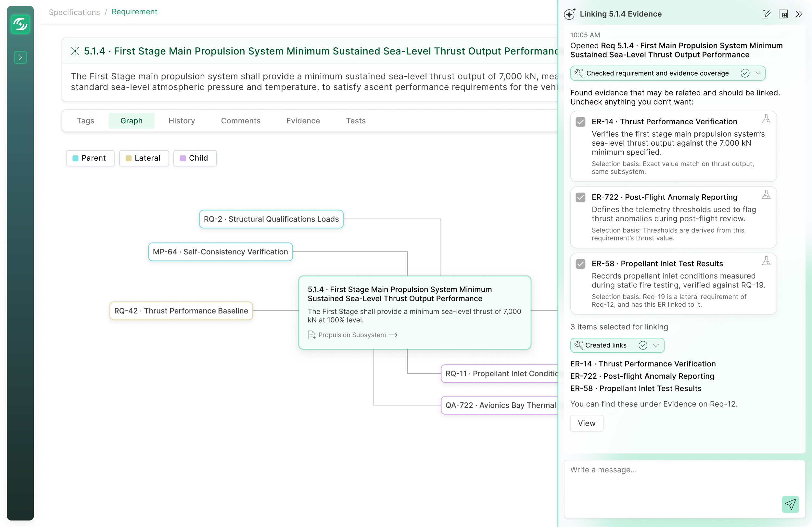Image resolution: width=812 pixels, height=527 pixels.
Task: Click the flask icon on ER-58 card
Action: click(766, 261)
